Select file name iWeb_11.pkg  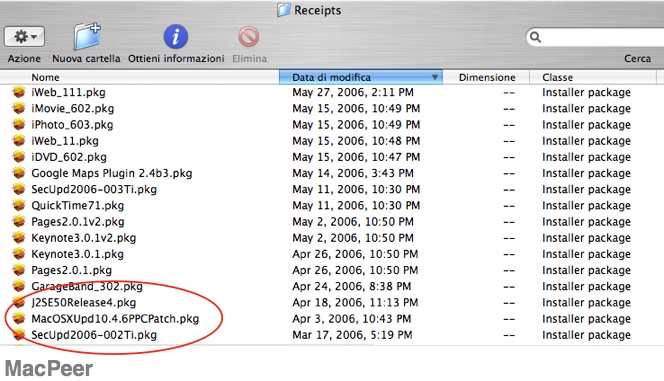pos(65,141)
